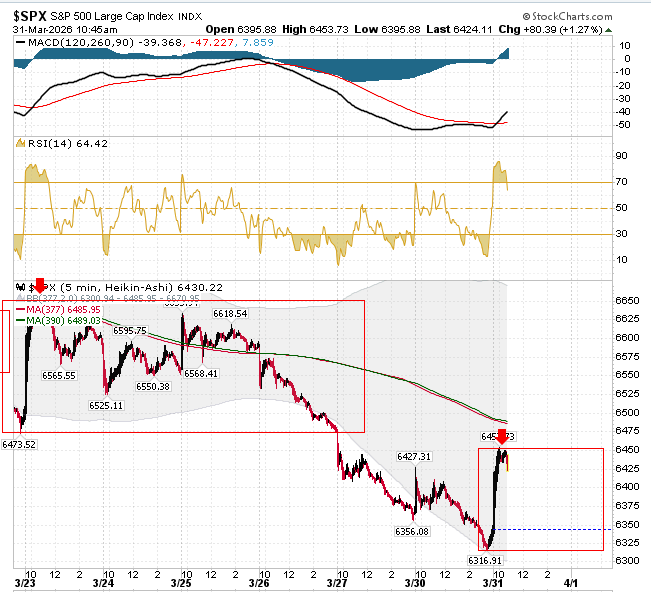Click the red down arrow above 6453.73 high
This screenshot has height=592, width=651.
coord(502,437)
